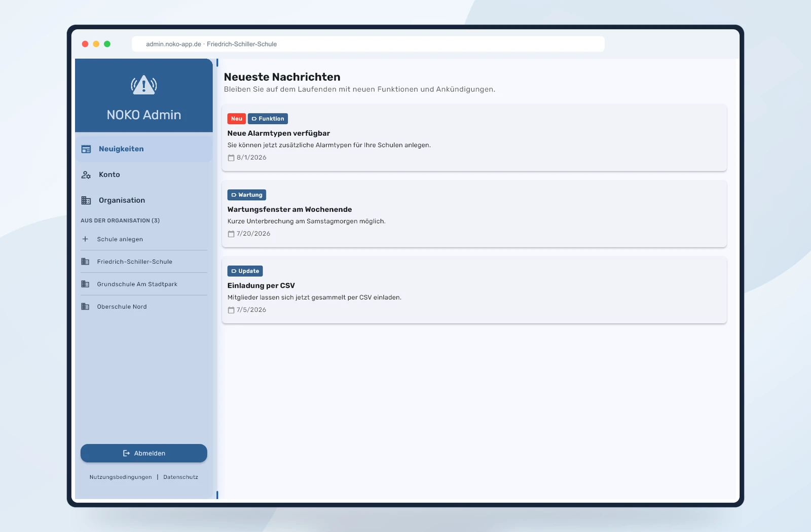Click the Oberschule Nord building icon

(85, 307)
